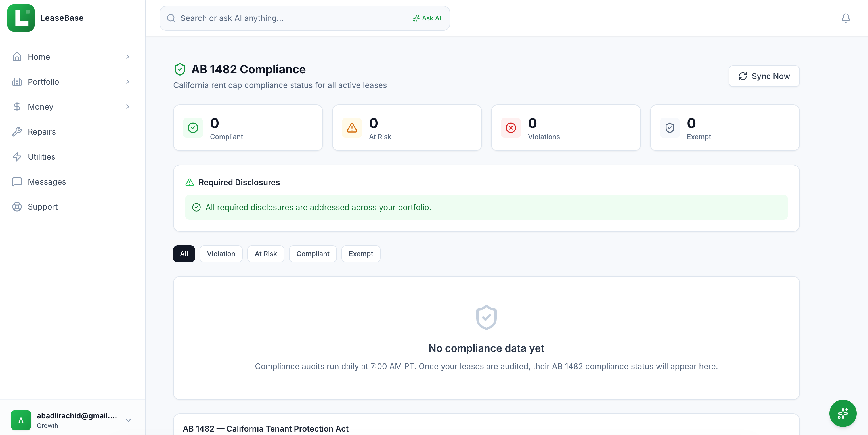Click the Required Disclosures heading
868x435 pixels.
pos(239,182)
